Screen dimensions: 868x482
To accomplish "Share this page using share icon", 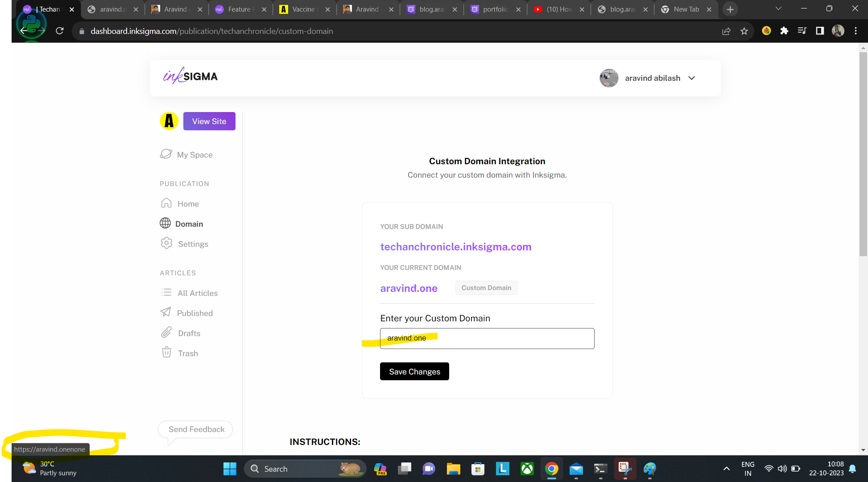I will pyautogui.click(x=726, y=31).
